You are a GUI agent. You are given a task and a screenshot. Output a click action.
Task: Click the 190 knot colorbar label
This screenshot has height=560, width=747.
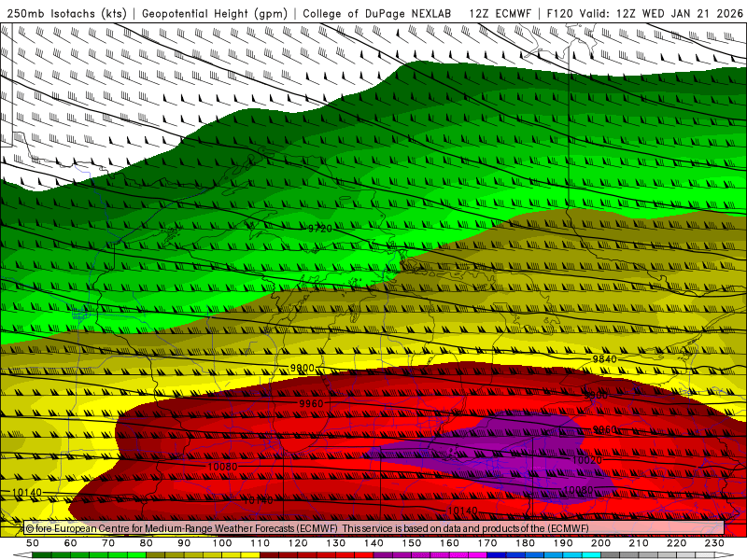[563, 543]
